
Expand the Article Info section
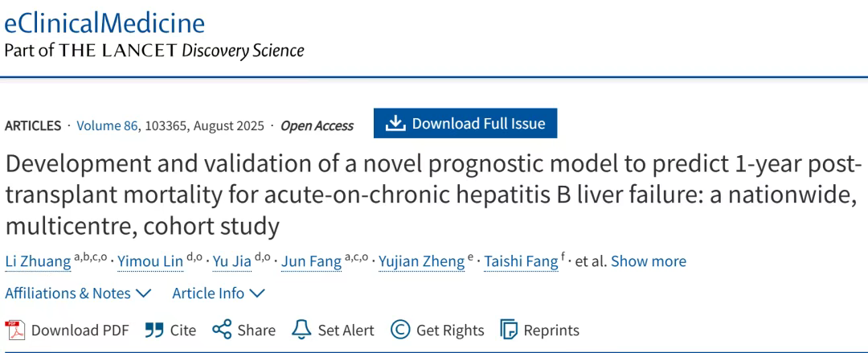point(218,293)
